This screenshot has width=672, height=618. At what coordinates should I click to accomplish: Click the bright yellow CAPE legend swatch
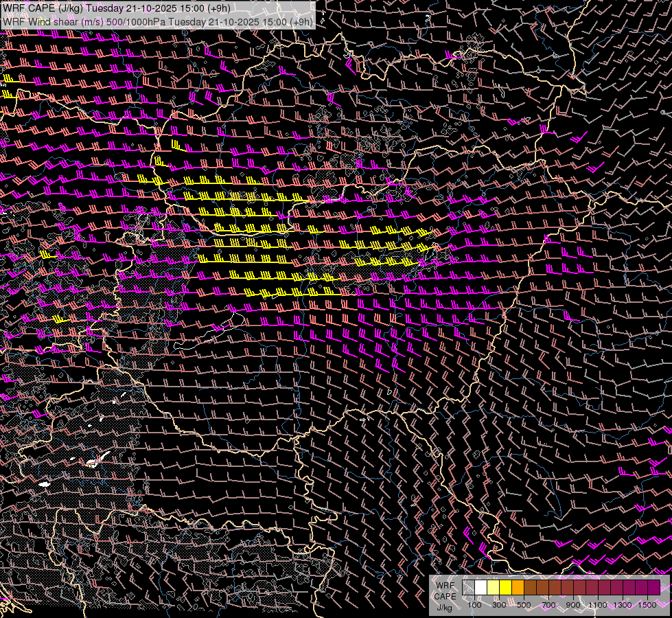[x=506, y=588]
